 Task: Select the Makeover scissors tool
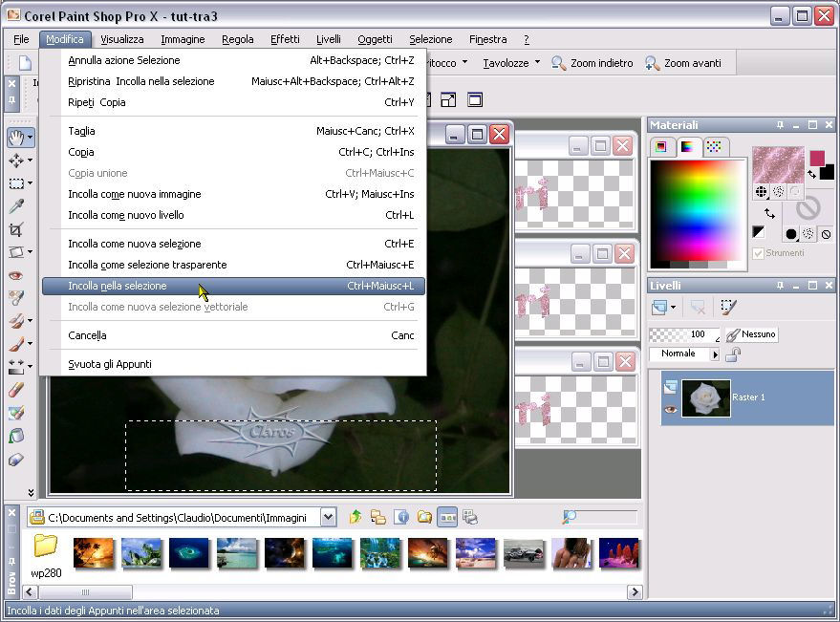pos(16,298)
